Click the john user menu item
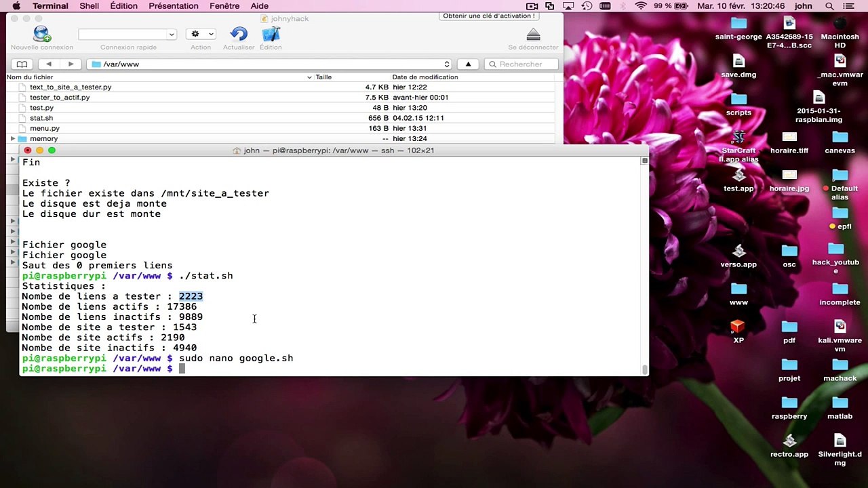Screen dimensions: 868x488 pyautogui.click(x=804, y=6)
